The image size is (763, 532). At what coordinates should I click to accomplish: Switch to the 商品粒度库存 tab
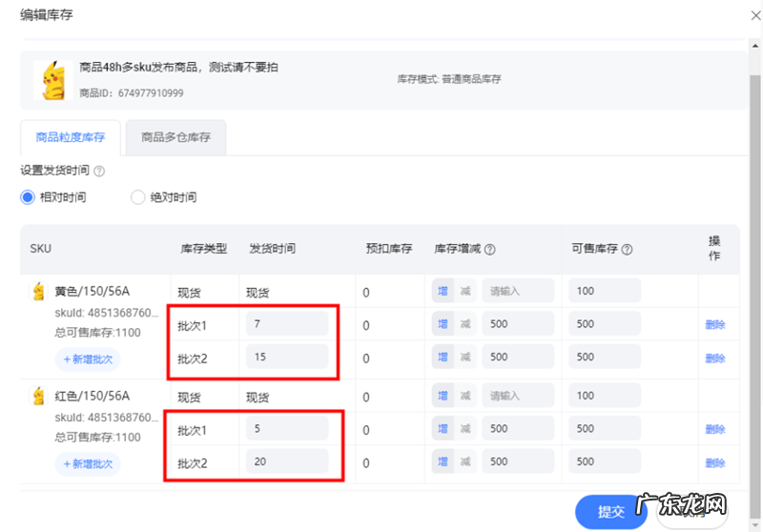(x=71, y=137)
